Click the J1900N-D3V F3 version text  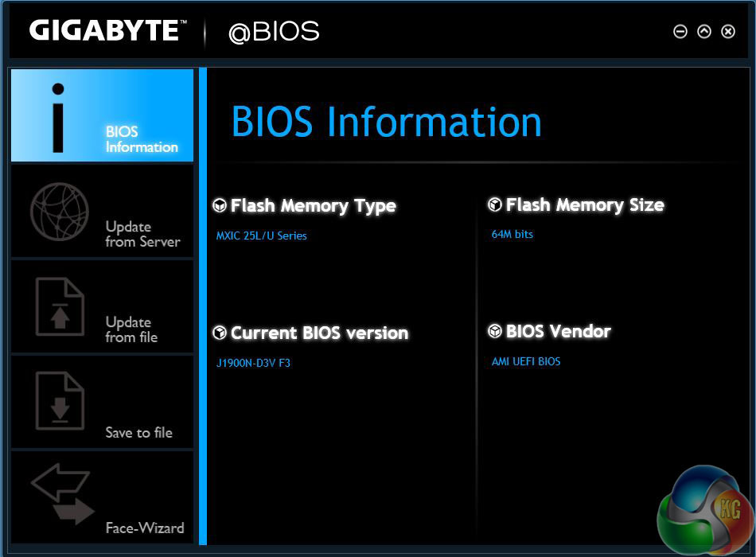click(253, 364)
